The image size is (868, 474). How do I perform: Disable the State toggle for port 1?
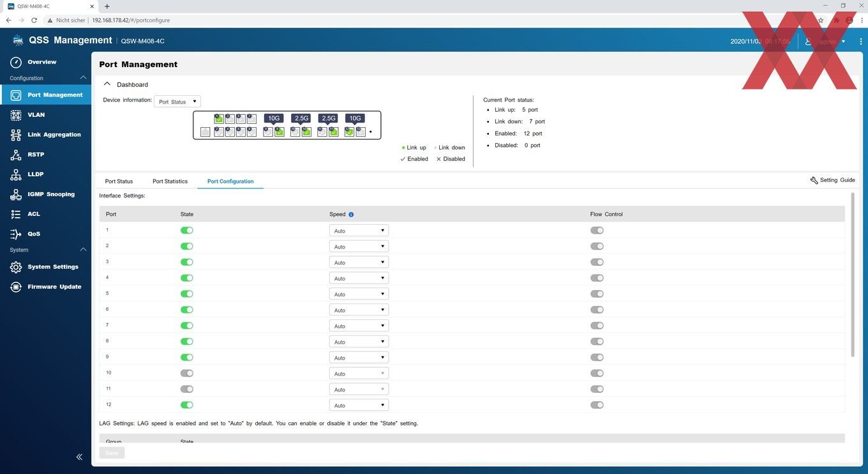pos(187,230)
